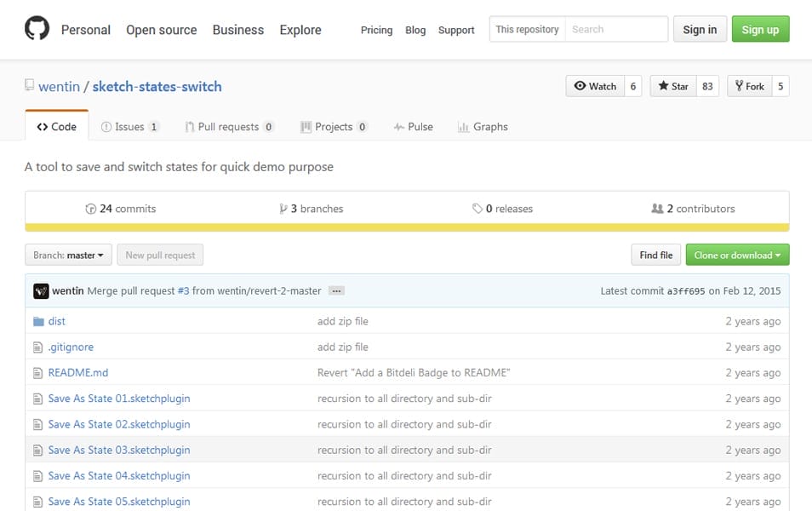Star the sketch-states-switch repository
Image resolution: width=812 pixels, height=511 pixels.
672,86
